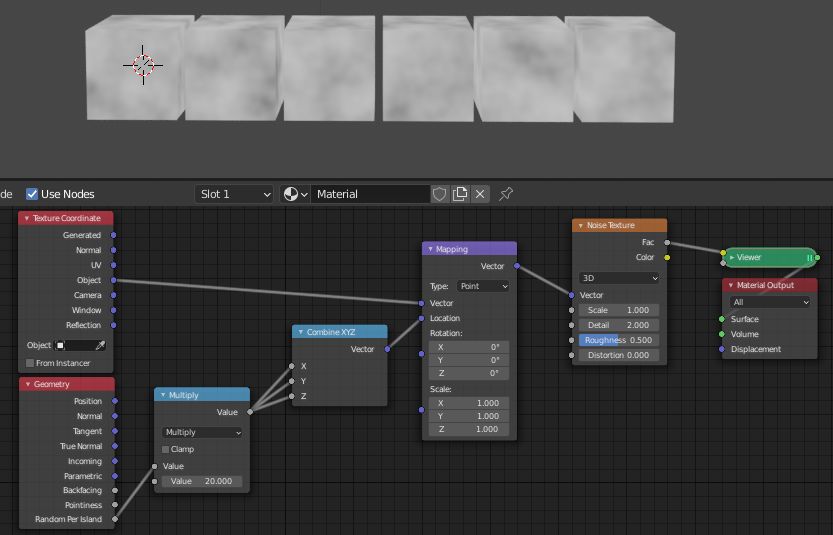Click Random Per Island output socket
Screen dimensions: 833x535
click(115, 519)
